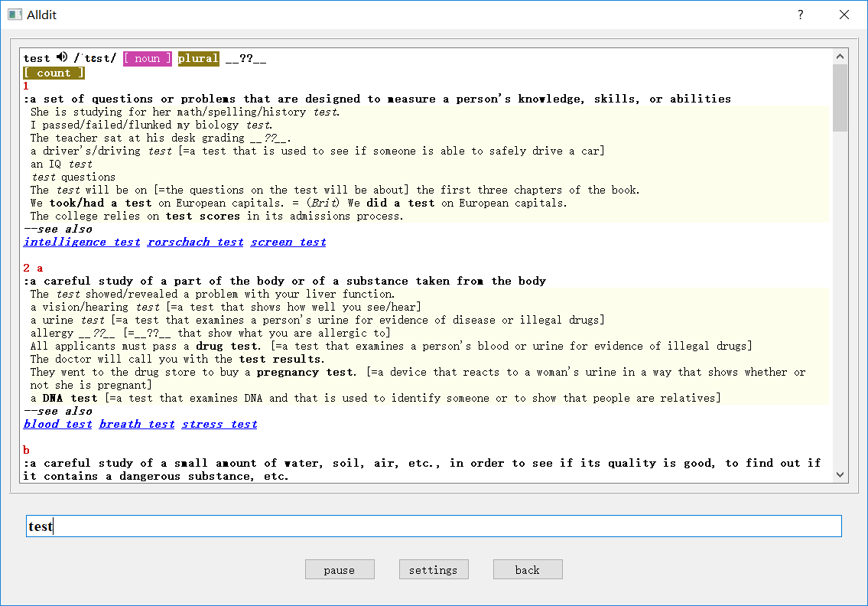The image size is (868, 606).
Task: Click the pink noun tag
Action: click(148, 58)
